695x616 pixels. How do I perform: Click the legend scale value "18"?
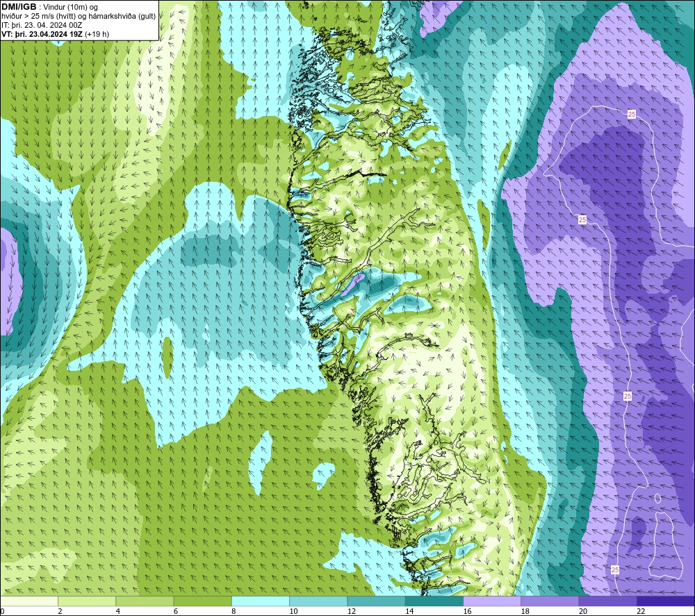tap(525, 611)
